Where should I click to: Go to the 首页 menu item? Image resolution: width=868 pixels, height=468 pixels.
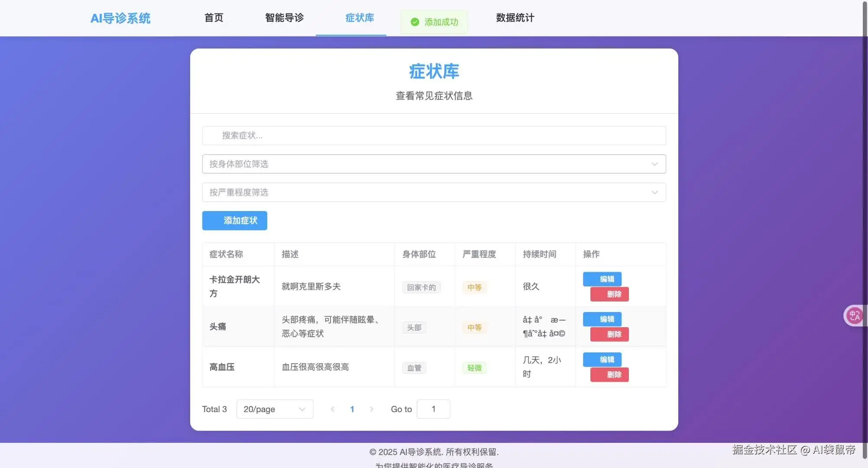pyautogui.click(x=213, y=18)
